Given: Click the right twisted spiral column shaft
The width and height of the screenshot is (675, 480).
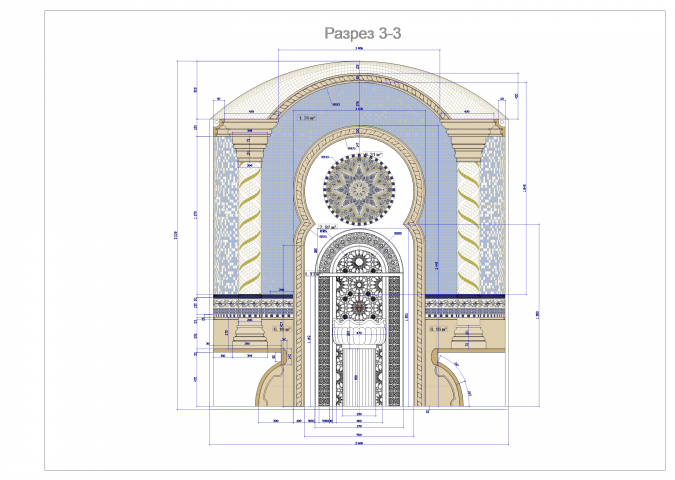Looking at the screenshot, I should 468,228.
